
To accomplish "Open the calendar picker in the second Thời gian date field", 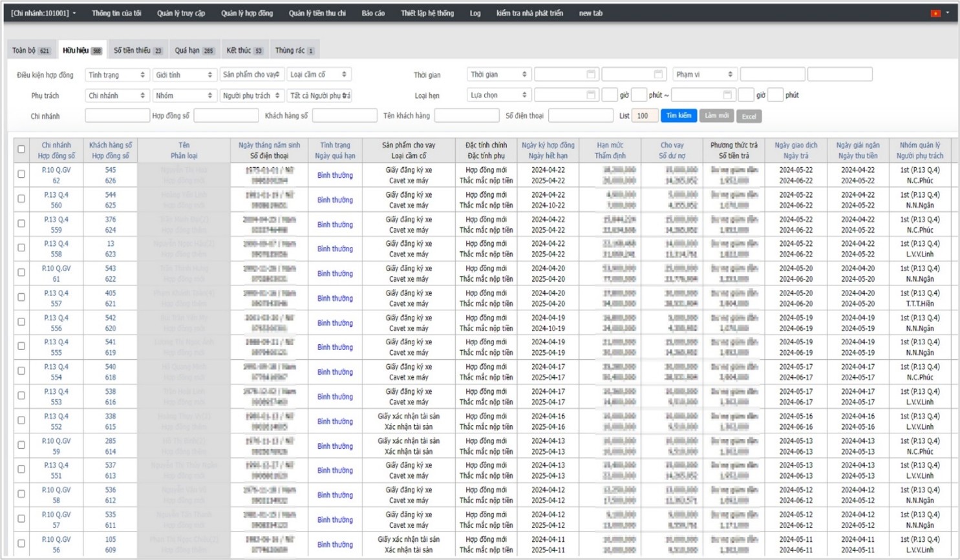I will 657,75.
